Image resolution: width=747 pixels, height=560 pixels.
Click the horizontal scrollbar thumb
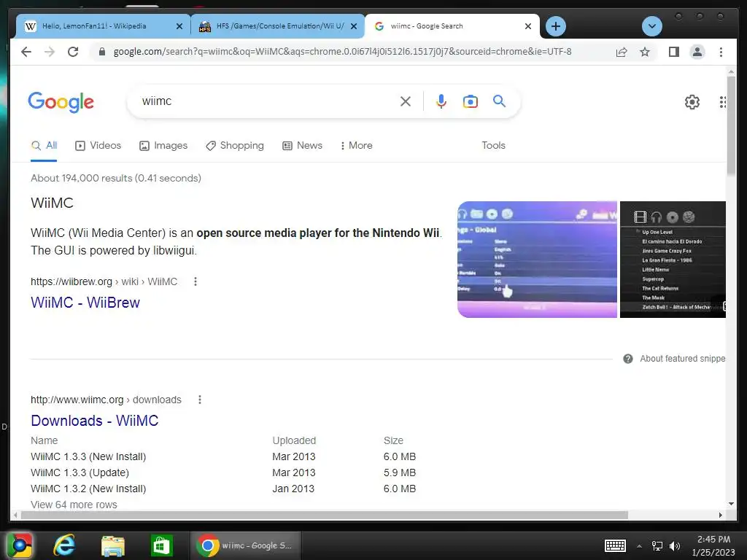click(x=325, y=515)
